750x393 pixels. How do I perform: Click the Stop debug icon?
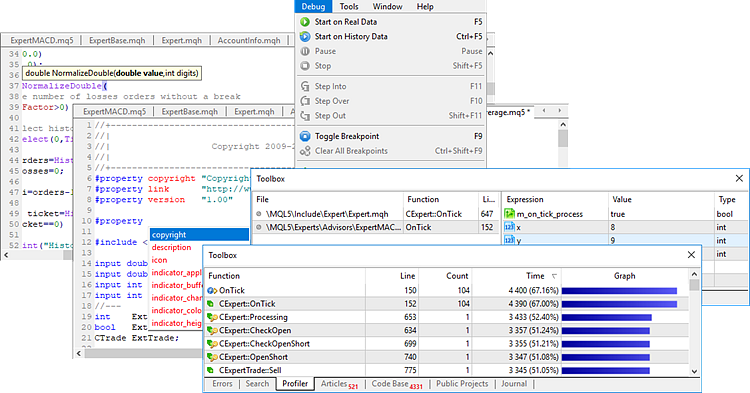point(305,66)
